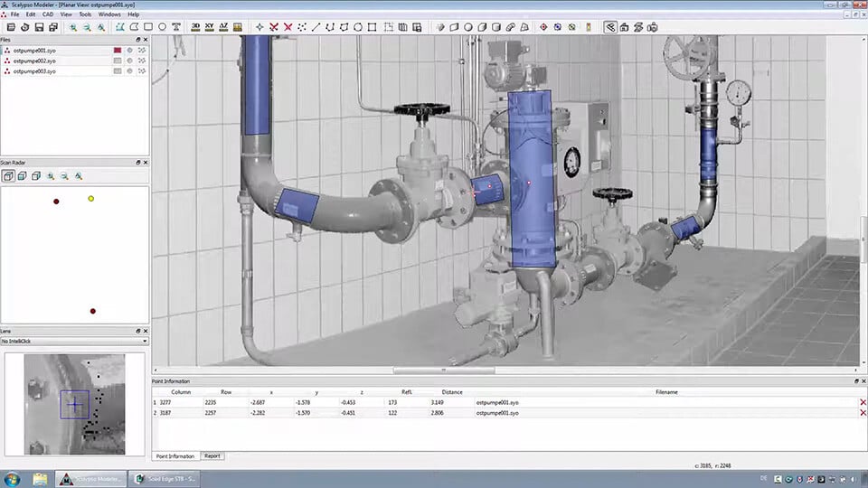Open the Windows menu

click(109, 14)
